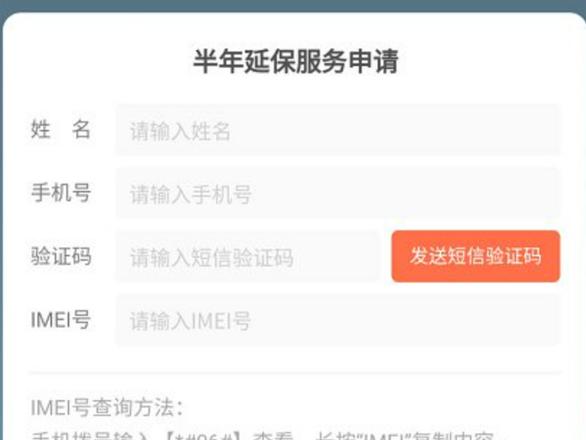Tap the 长按"IMEI"复制内容 instruction text
586x440 pixels.
coord(405,436)
